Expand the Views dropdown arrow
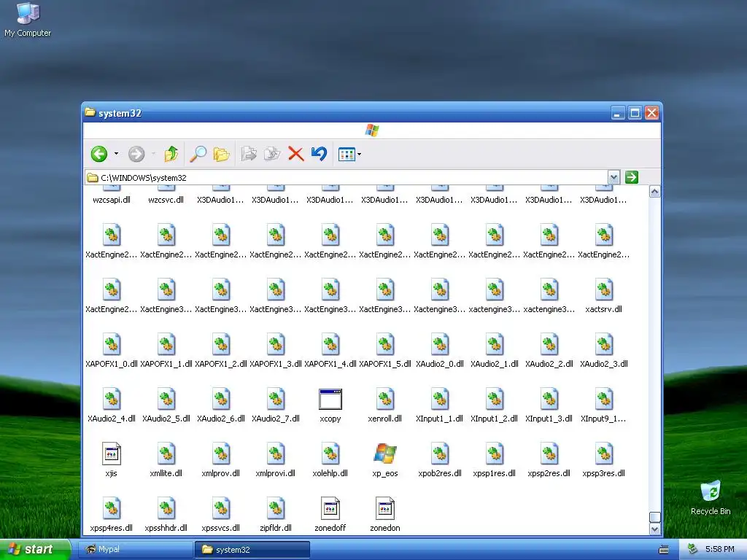This screenshot has width=747, height=560. [359, 155]
